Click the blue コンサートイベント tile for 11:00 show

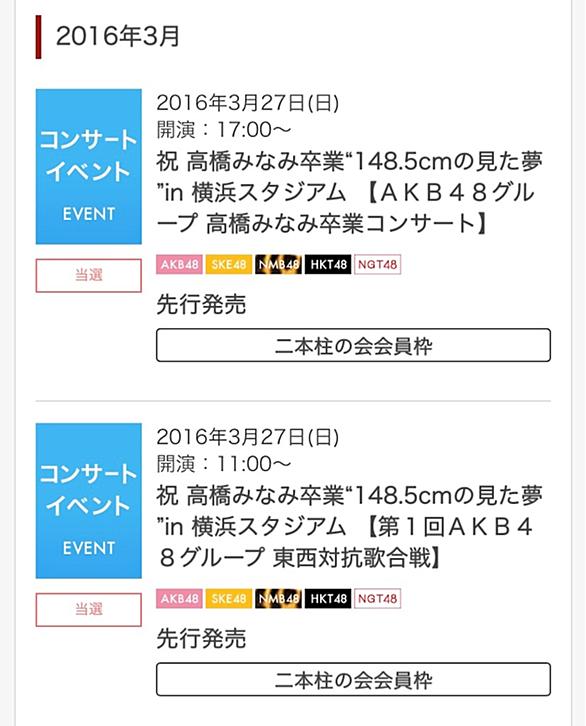click(88, 501)
